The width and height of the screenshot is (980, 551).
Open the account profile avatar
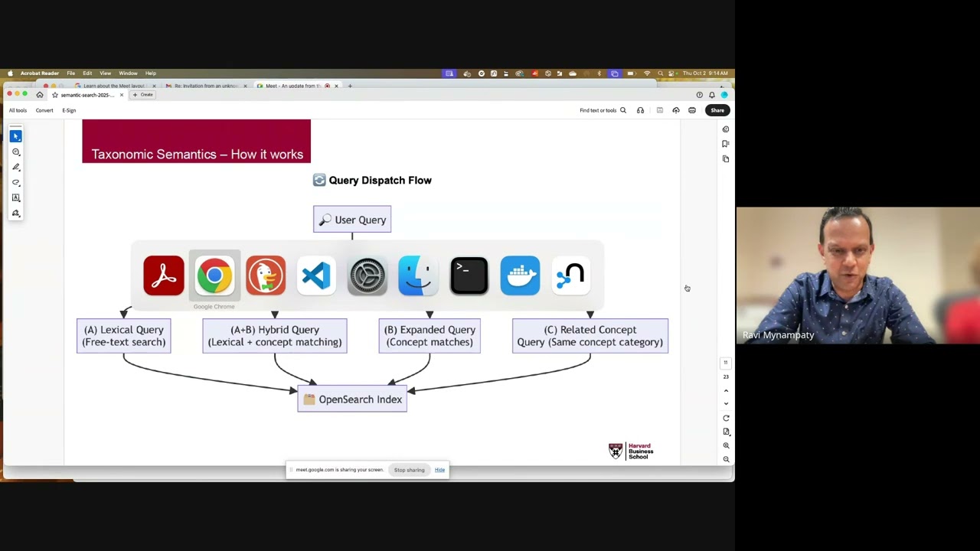pyautogui.click(x=724, y=95)
